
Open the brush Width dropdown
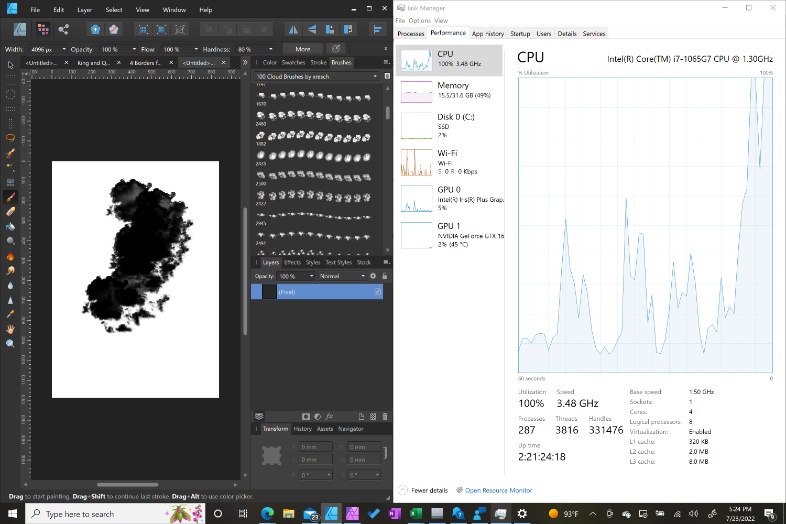(64, 48)
